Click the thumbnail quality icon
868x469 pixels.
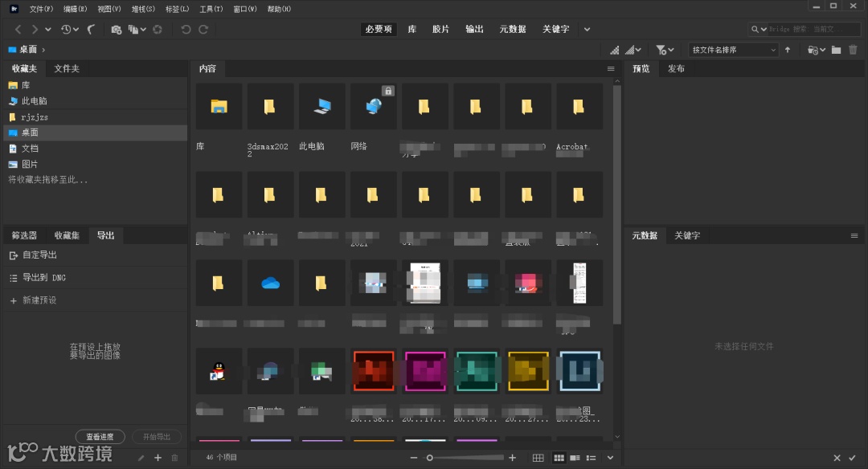(615, 50)
